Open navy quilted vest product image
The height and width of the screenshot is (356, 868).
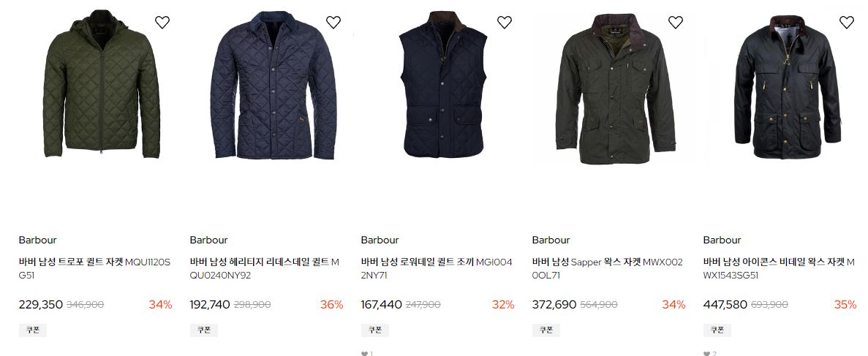[443, 84]
